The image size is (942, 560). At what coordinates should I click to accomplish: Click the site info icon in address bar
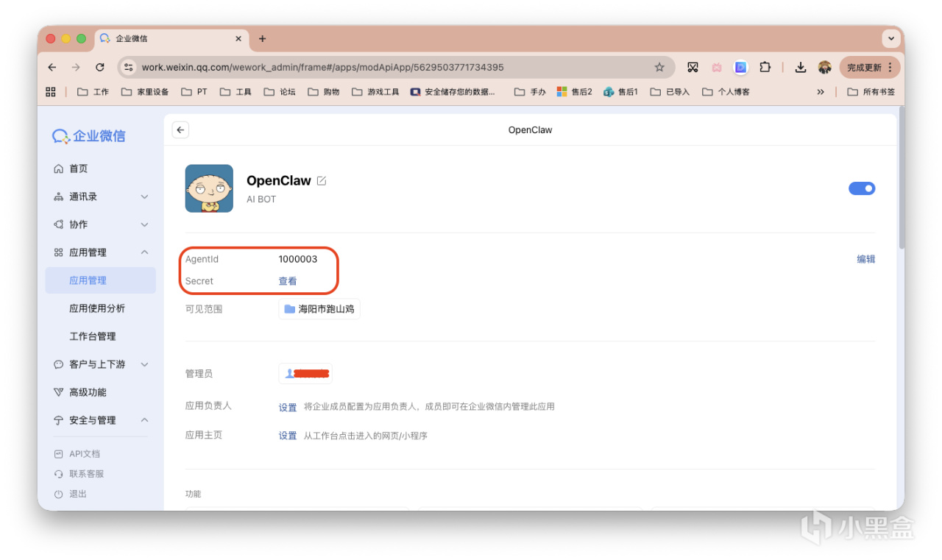coord(129,67)
